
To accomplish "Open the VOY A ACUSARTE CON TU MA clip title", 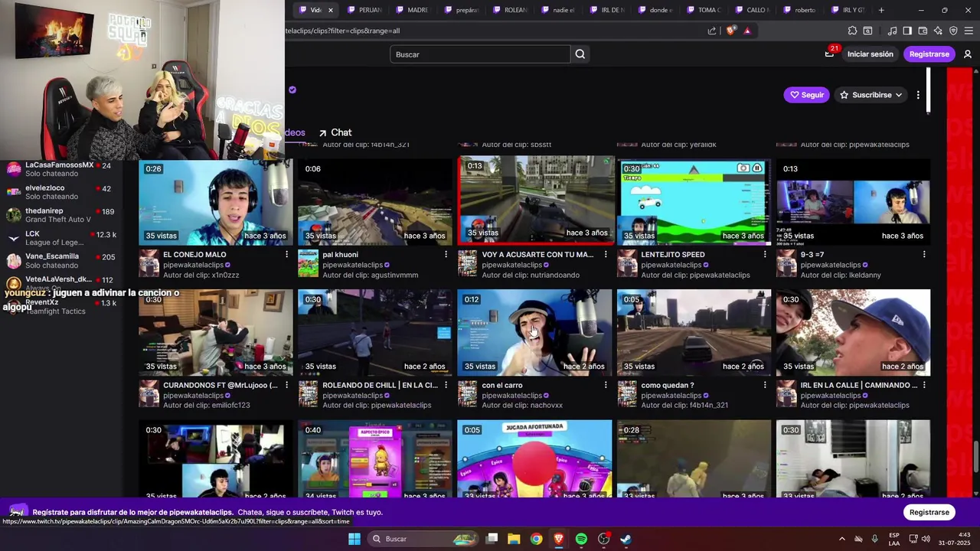I will [537, 254].
